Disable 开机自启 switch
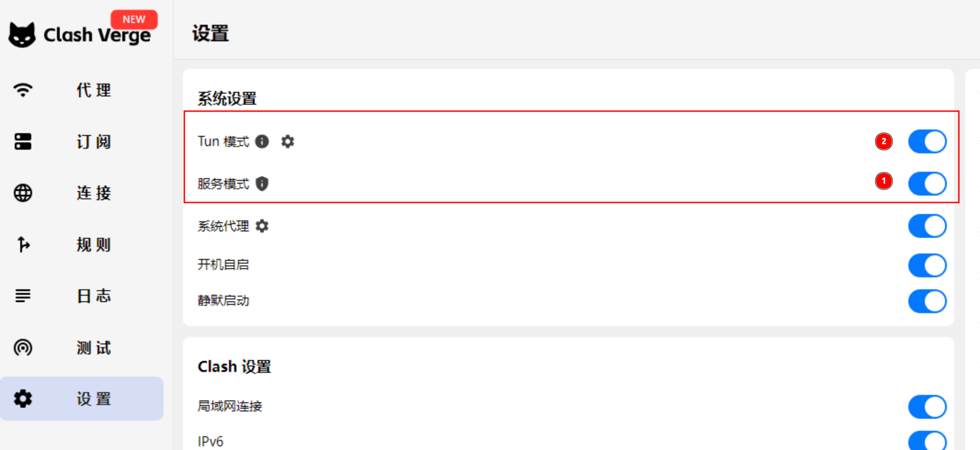This screenshot has height=450, width=980. point(927,265)
